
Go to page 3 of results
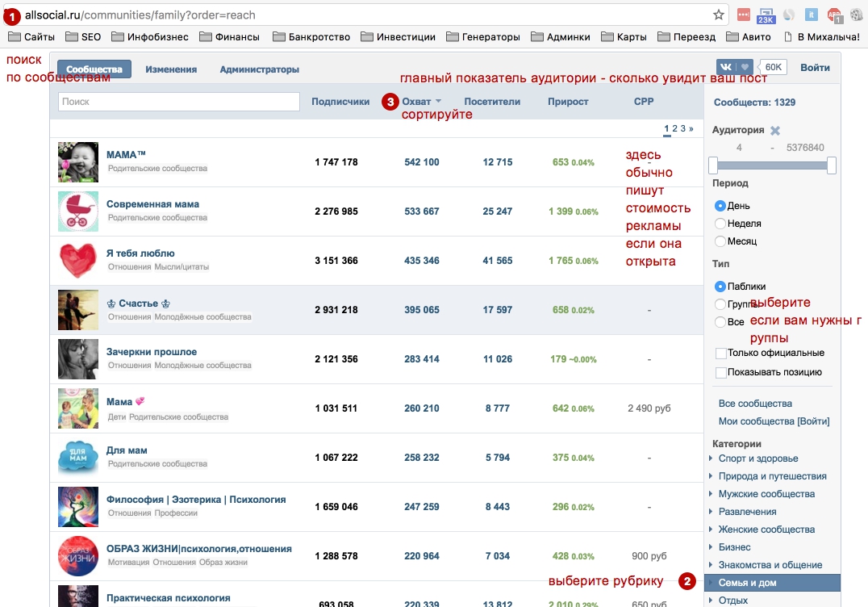tap(683, 128)
